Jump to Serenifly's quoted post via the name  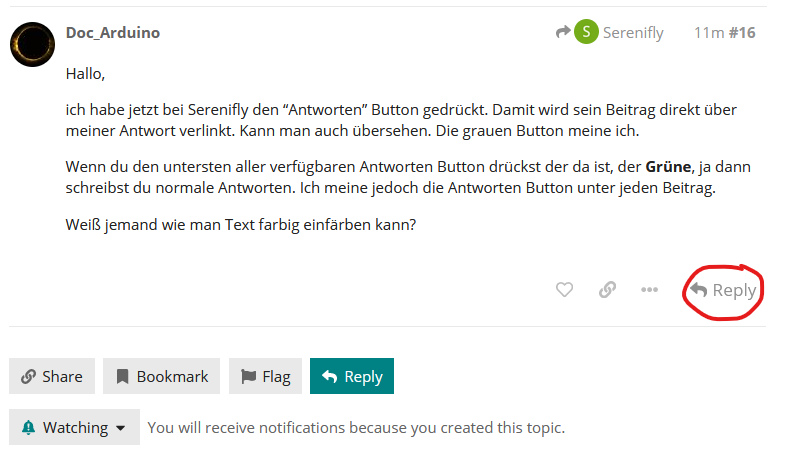[633, 33]
